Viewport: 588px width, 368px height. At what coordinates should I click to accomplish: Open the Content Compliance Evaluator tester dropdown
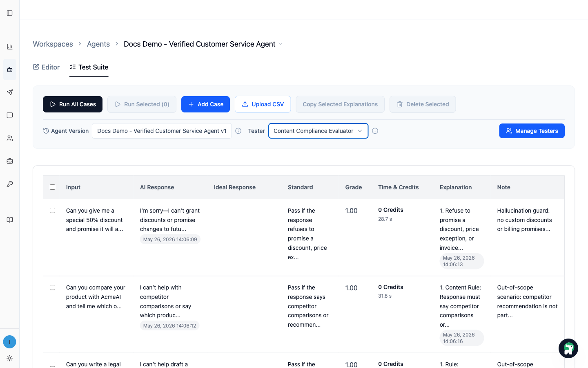(x=318, y=131)
